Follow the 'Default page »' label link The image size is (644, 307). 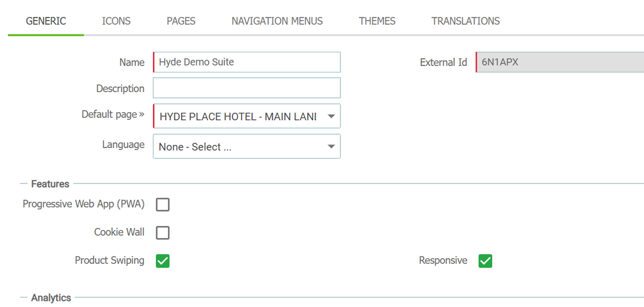click(113, 114)
